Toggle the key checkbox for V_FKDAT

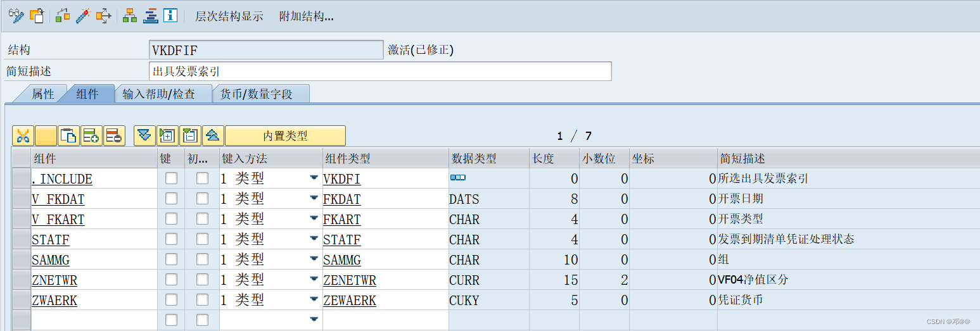click(x=171, y=199)
